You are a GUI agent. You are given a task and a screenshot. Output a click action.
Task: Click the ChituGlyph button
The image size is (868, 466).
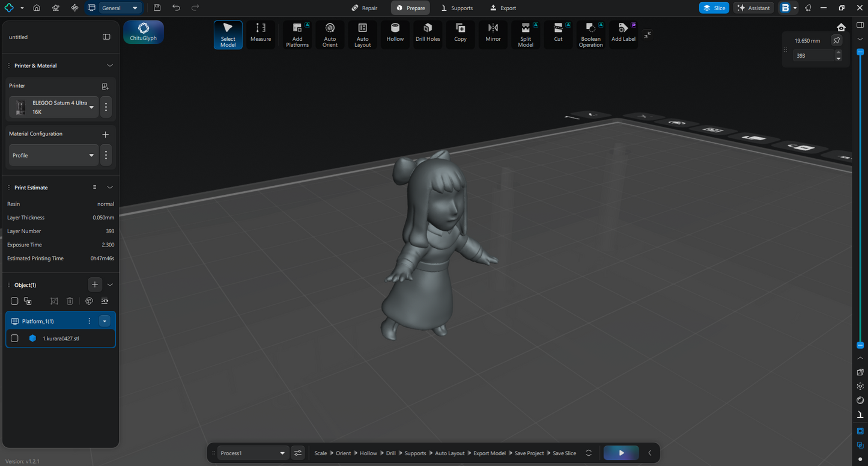click(x=144, y=32)
